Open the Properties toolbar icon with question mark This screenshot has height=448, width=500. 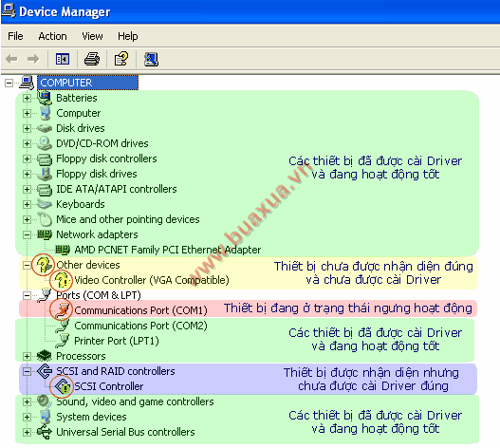[x=121, y=59]
